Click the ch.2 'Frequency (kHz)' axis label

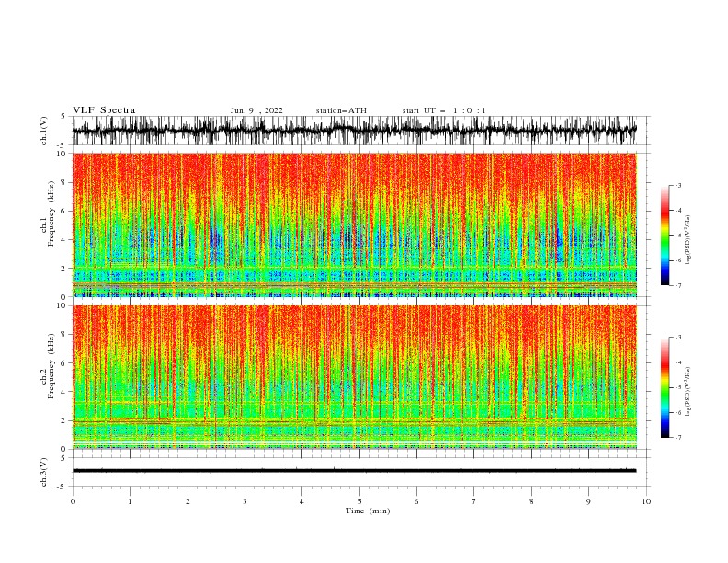pyautogui.click(x=51, y=366)
